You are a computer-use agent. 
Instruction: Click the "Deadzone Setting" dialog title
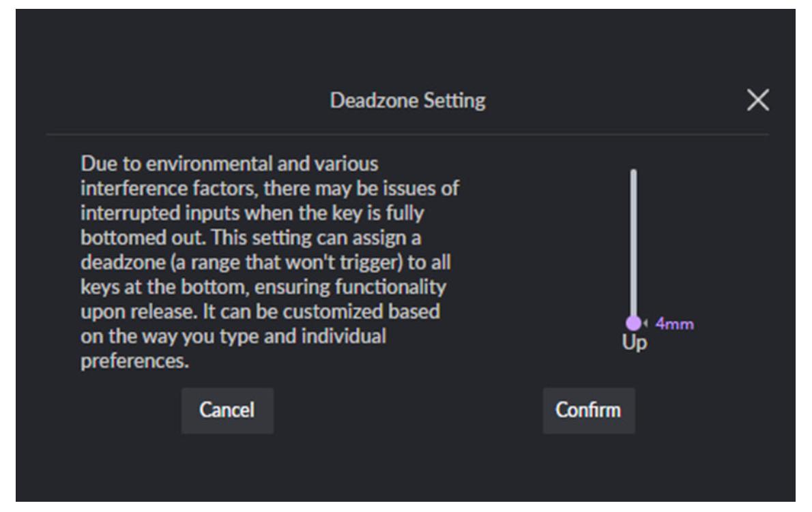[x=407, y=102]
